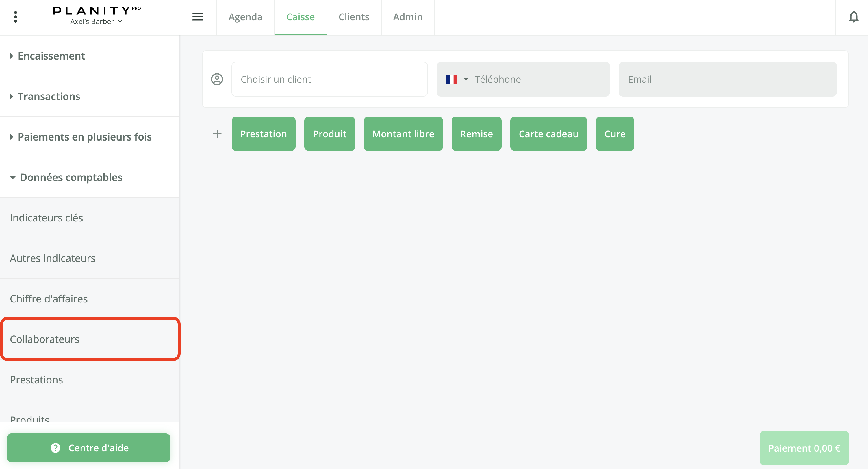The image size is (868, 469).
Task: Click the Prestation green button
Action: coord(264,134)
